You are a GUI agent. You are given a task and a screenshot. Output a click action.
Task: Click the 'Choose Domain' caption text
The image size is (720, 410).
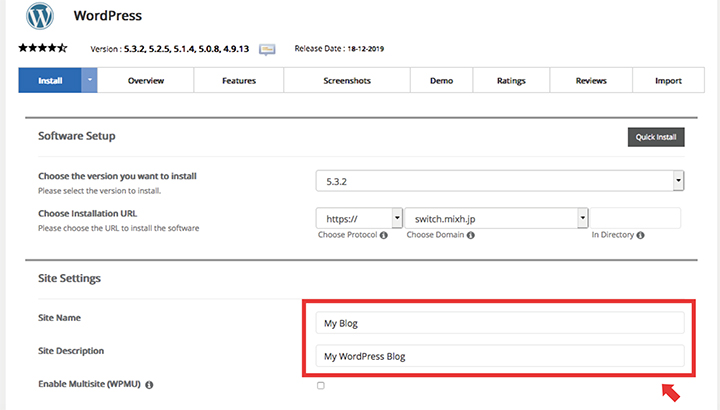[435, 235]
